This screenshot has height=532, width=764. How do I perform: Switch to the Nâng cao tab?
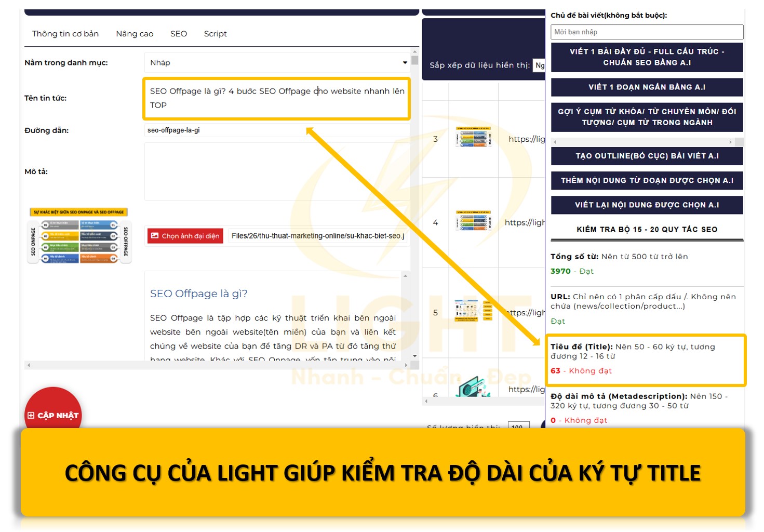pos(135,34)
